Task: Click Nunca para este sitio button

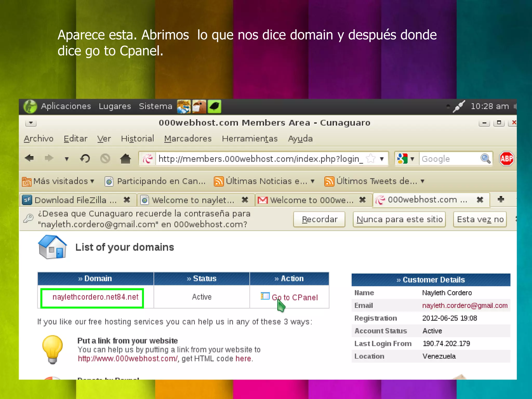Action: click(x=399, y=219)
